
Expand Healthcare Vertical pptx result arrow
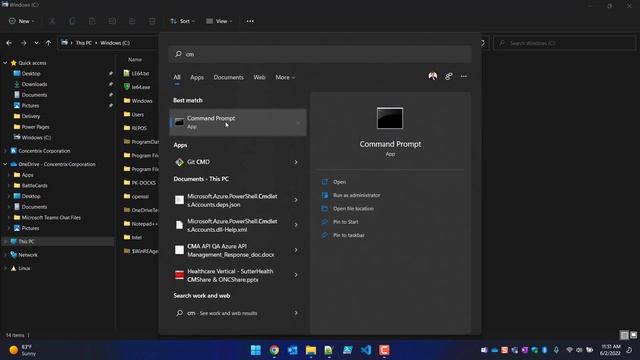pyautogui.click(x=296, y=275)
